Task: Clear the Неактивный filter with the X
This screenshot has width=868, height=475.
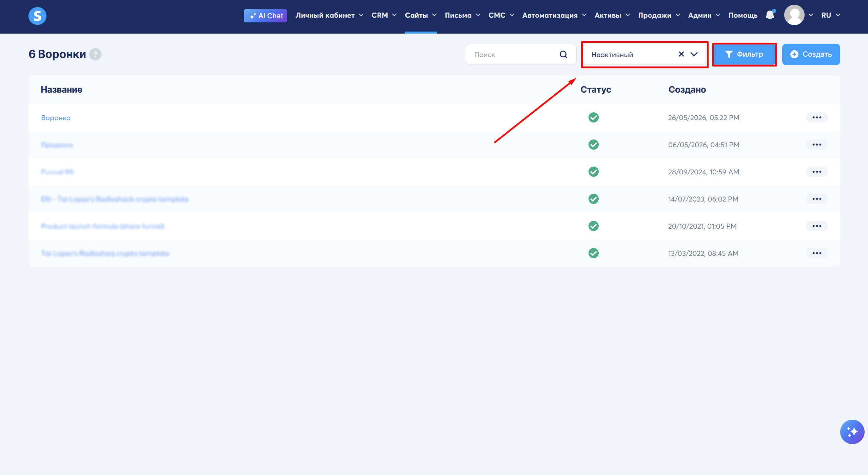Action: click(681, 54)
